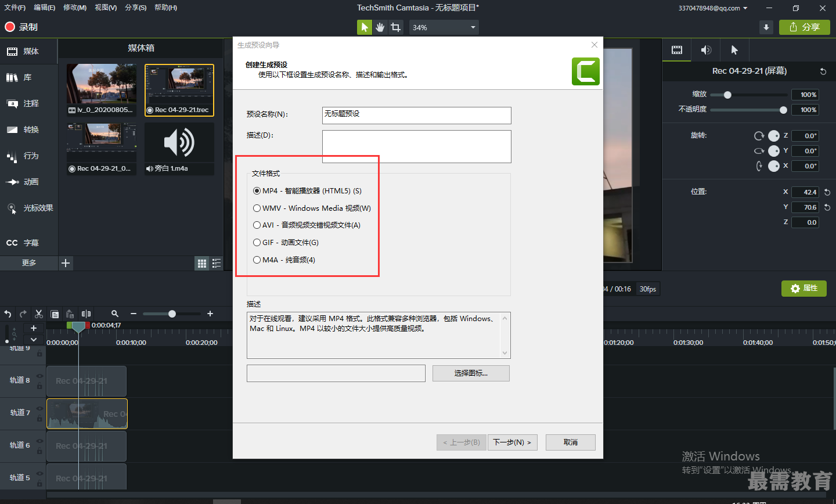This screenshot has height=504, width=836.
Task: Select MP4 智能播放器 (HTML5) format
Action: tap(307, 190)
